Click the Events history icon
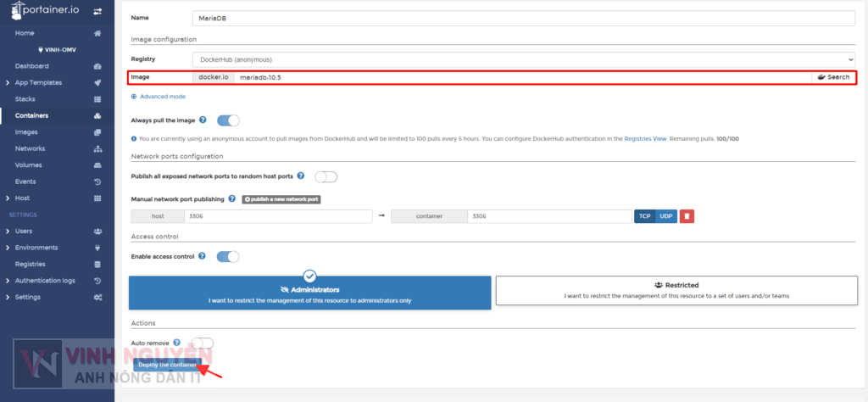This screenshot has height=402, width=868. point(97,181)
